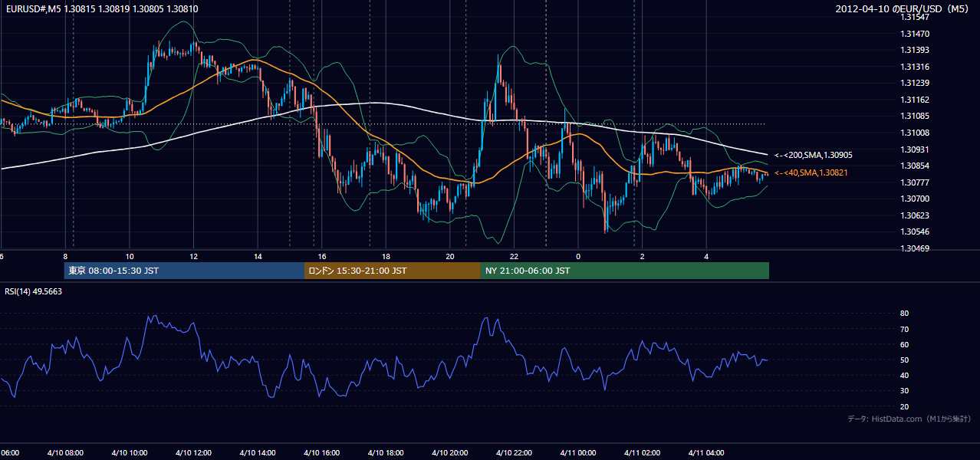980x460 pixels.
Task: Click hour 4 on the price chart axis
Action: 706,257
